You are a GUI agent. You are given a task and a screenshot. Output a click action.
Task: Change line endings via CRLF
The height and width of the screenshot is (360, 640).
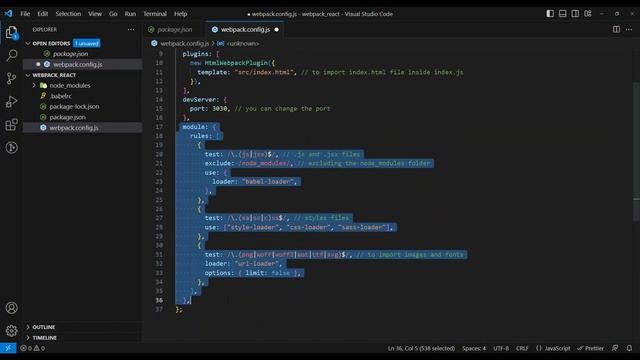[x=522, y=348]
